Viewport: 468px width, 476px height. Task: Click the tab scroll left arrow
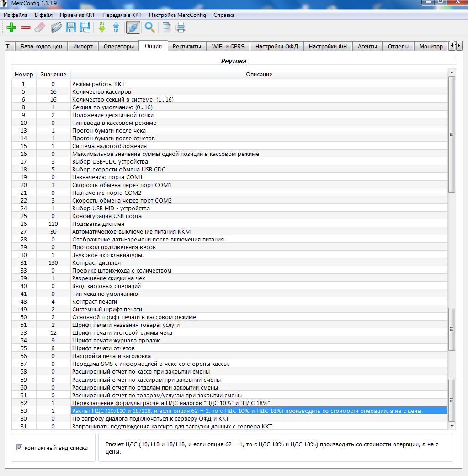[x=452, y=46]
